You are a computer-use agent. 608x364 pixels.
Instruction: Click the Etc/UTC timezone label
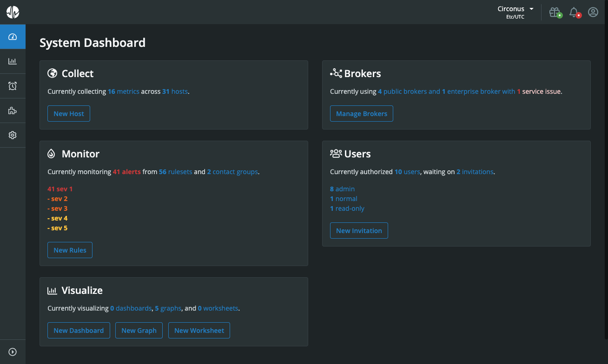(516, 16)
